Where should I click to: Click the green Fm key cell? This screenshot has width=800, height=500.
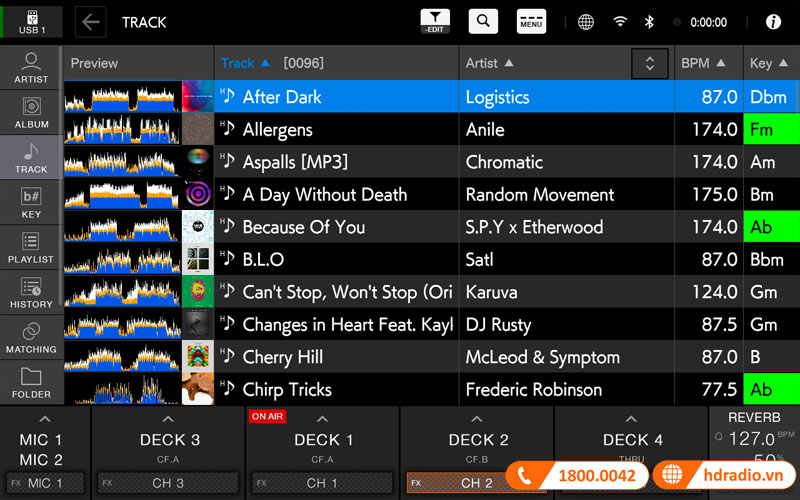772,129
